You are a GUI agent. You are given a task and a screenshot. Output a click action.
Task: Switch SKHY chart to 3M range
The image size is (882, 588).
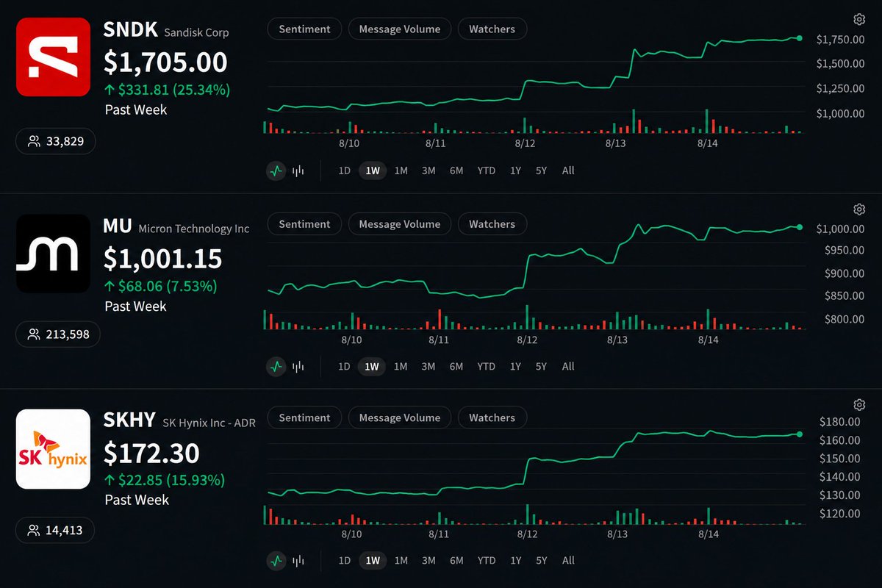(x=429, y=560)
